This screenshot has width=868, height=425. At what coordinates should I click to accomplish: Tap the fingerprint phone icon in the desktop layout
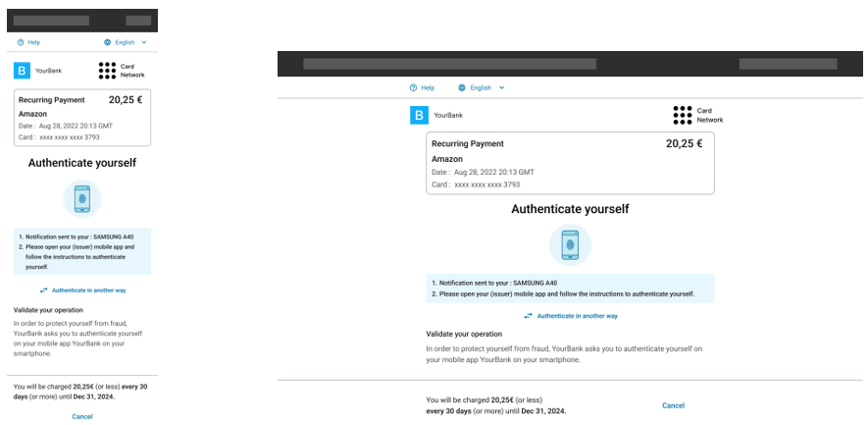[570, 244]
